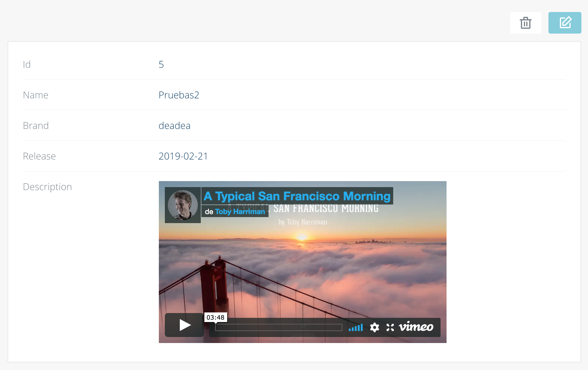This screenshot has height=370, width=588.
Task: Open the 'Toby Harriman' author link
Action: coord(240,212)
